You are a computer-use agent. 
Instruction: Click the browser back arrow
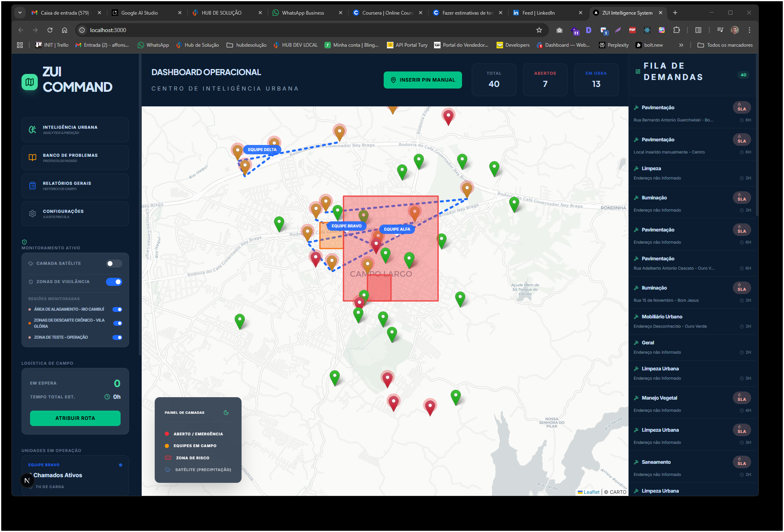click(x=21, y=30)
